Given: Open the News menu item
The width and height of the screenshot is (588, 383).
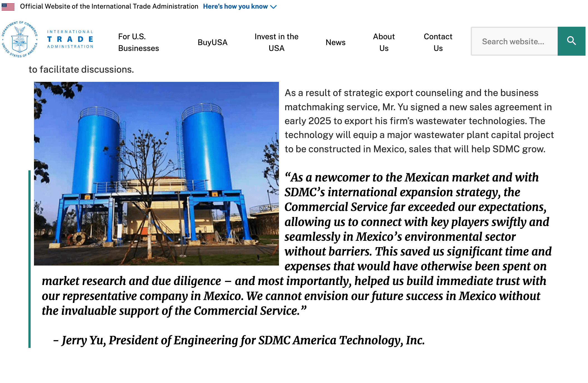Looking at the screenshot, I should click(x=335, y=42).
